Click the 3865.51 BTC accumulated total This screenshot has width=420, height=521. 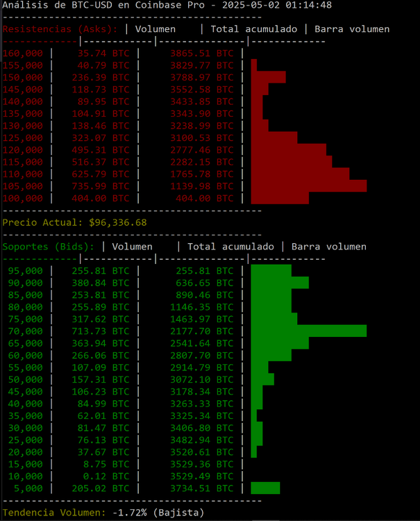[194, 53]
